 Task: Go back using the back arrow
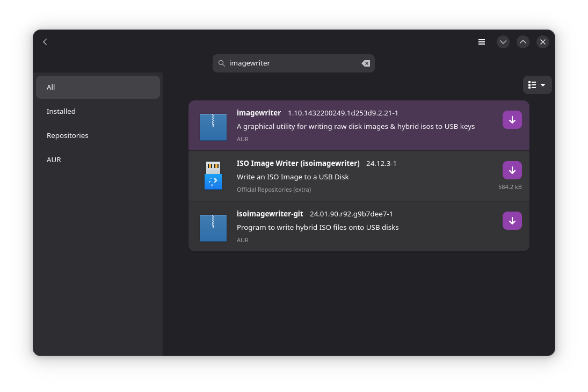(45, 42)
